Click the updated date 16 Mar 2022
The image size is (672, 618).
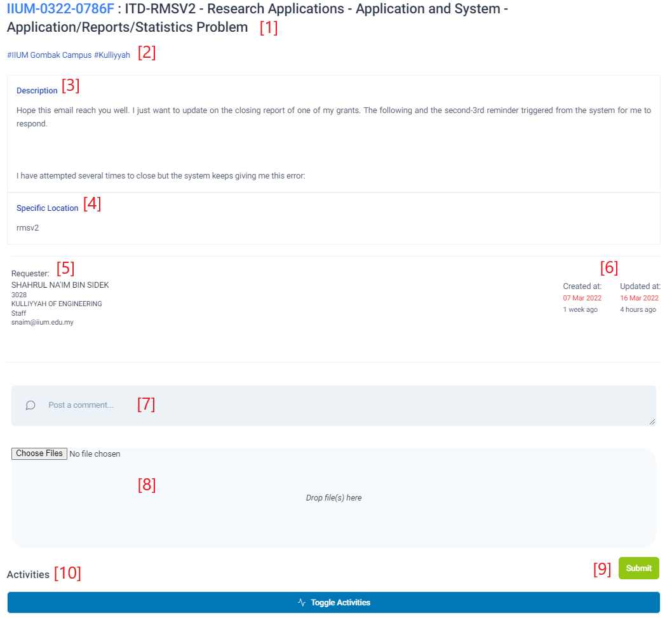pos(639,299)
